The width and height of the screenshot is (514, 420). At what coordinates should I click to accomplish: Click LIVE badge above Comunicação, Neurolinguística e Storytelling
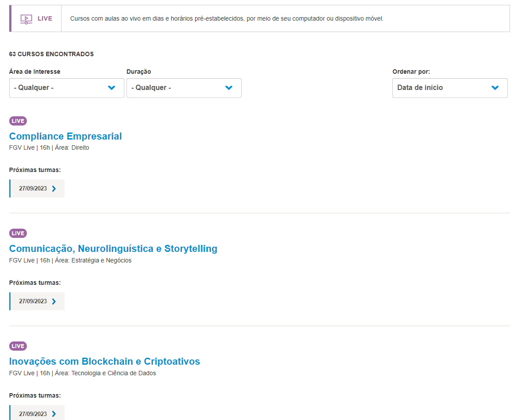point(18,233)
